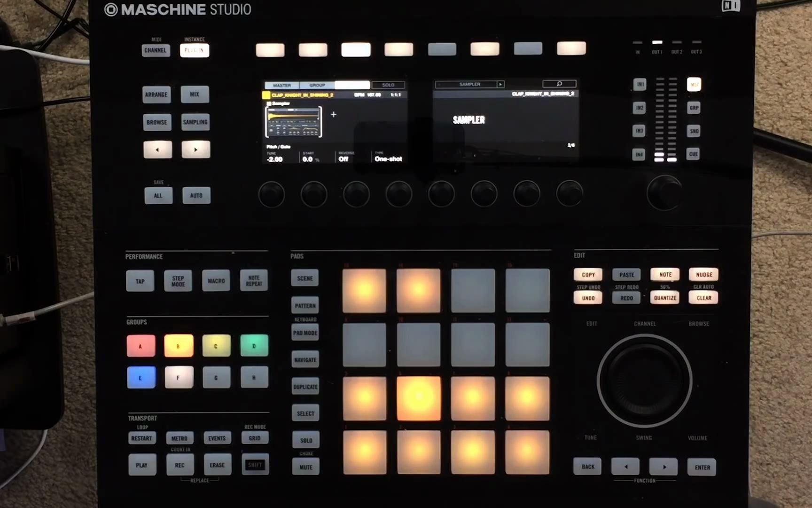Viewport: 812px width, 508px height.
Task: Click the plus icon to add plug-in
Action: coord(333,114)
